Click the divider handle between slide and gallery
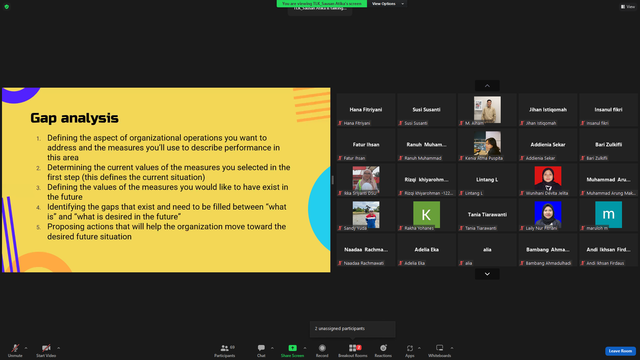Image resolution: width=640 pixels, height=360 pixels. point(333,180)
